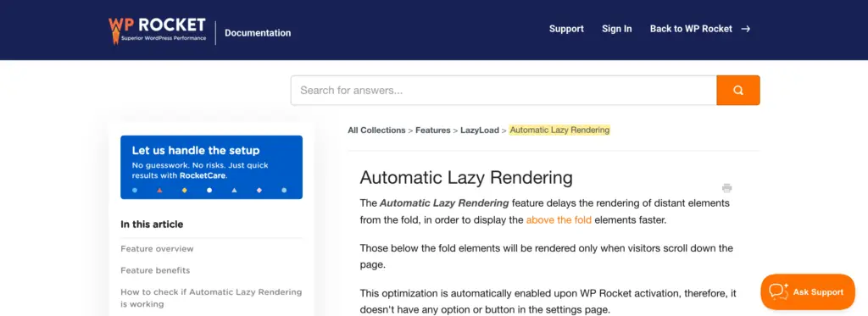Click the Ask Support chat bubble icon
Image resolution: width=868 pixels, height=316 pixels.
coord(778,291)
